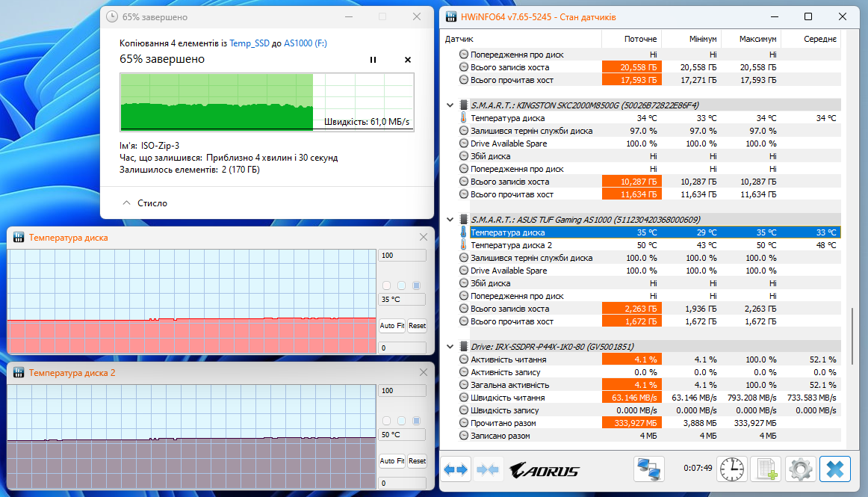Click thermometer icon of KINGSTON 'Температура диска' row
Viewport: 868px width, 497px height.
pyautogui.click(x=463, y=118)
